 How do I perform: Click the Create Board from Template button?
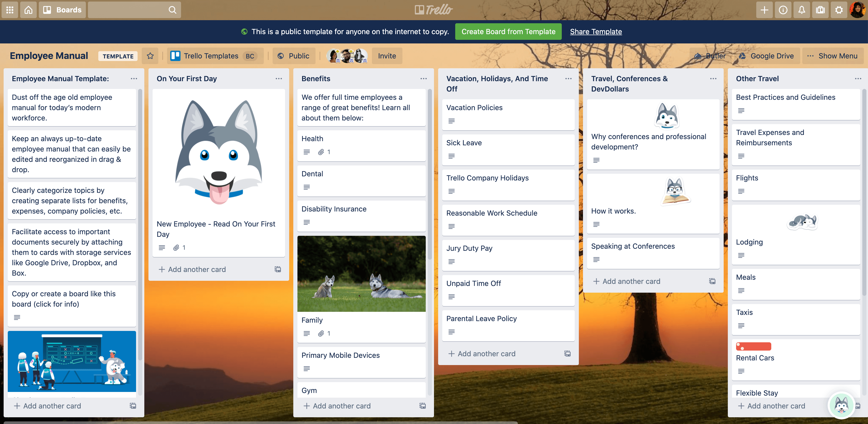508,32
